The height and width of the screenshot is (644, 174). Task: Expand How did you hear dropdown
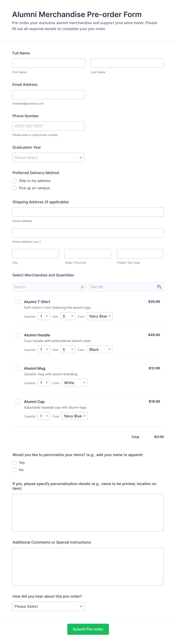(x=48, y=606)
